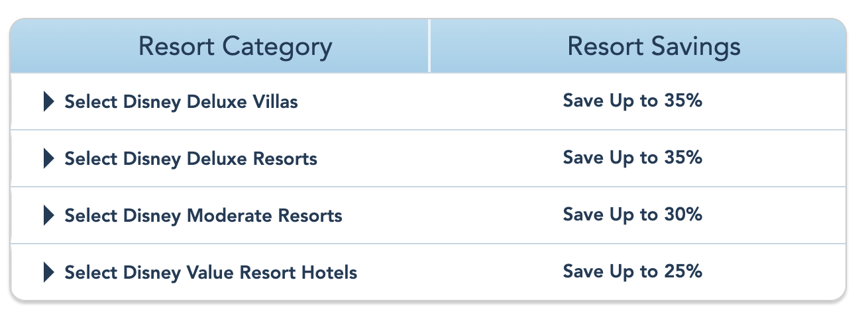Click "Save Up to" in Moderate Resorts row
The height and width of the screenshot is (335, 868).
coord(610,215)
